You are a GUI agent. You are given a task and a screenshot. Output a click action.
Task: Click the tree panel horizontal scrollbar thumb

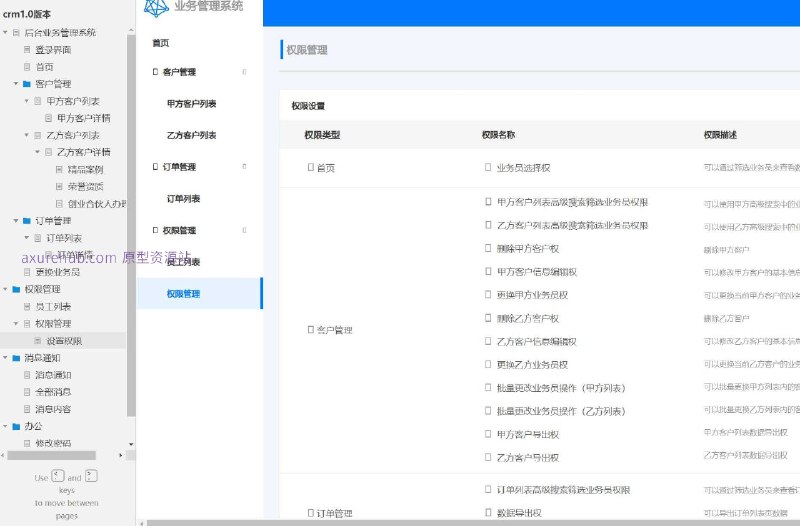(x=51, y=455)
